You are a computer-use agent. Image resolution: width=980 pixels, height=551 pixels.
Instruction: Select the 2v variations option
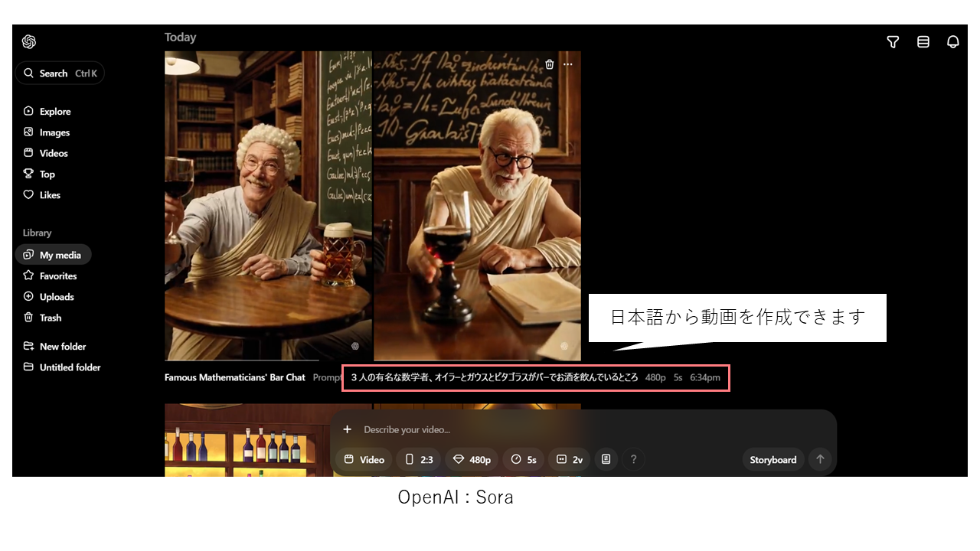(x=570, y=459)
